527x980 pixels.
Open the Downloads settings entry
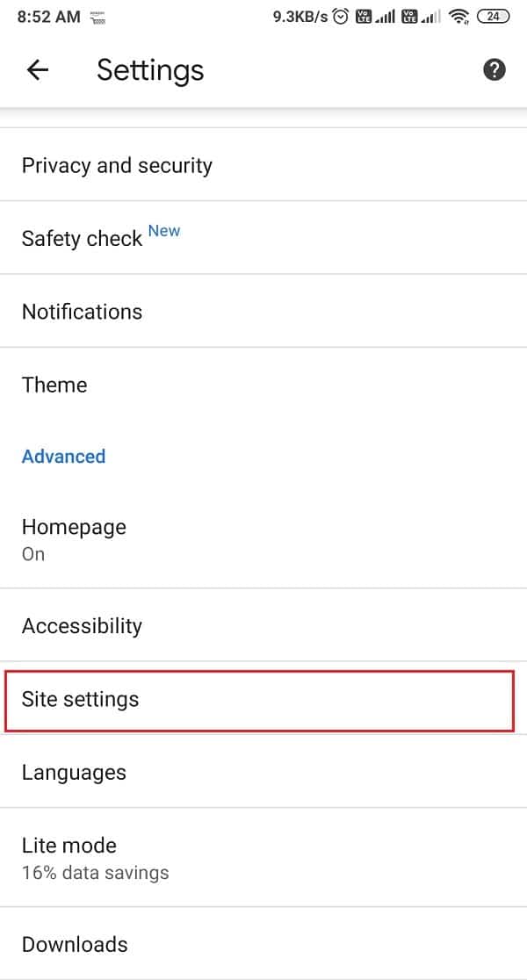click(x=75, y=944)
